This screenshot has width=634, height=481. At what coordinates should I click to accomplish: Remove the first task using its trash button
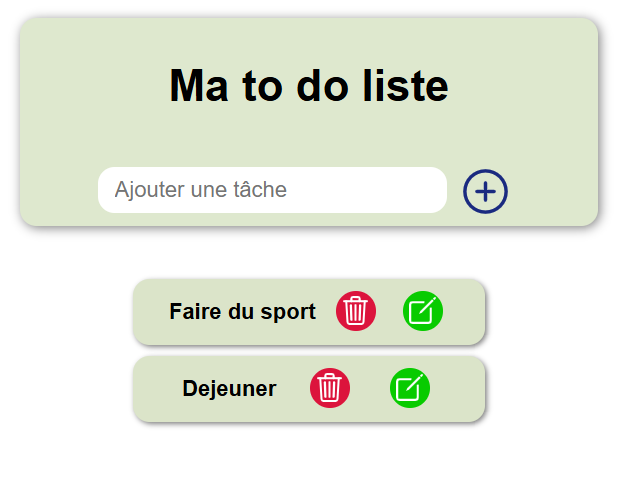[x=356, y=311]
